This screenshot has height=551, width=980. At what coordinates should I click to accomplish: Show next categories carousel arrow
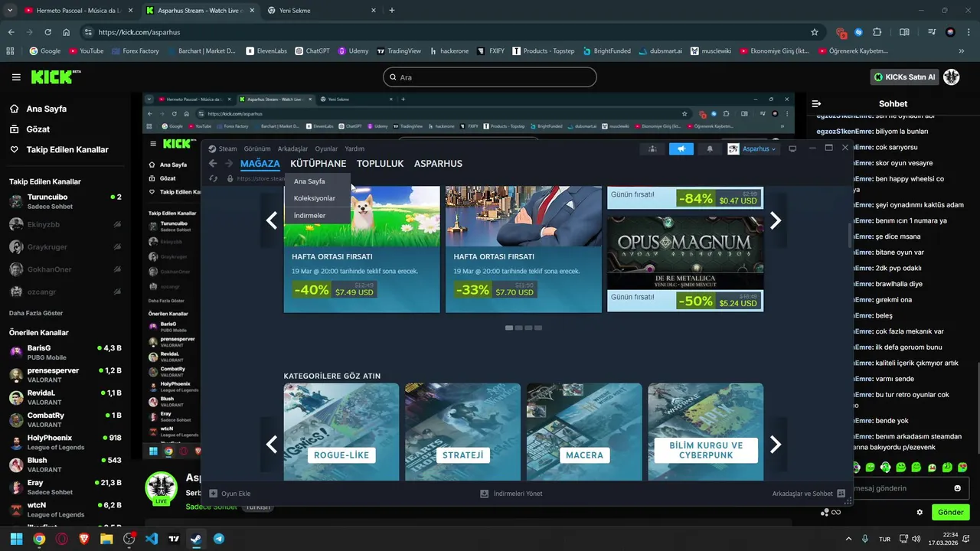[776, 444]
